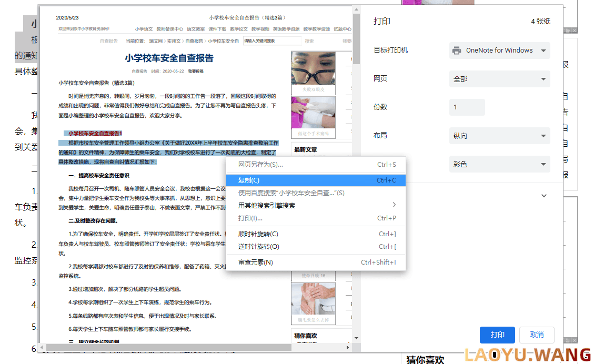Viewport: 594px width, 364px height.
Task: Click preview vertical scrollbar up arrow
Action: click(356, 9)
